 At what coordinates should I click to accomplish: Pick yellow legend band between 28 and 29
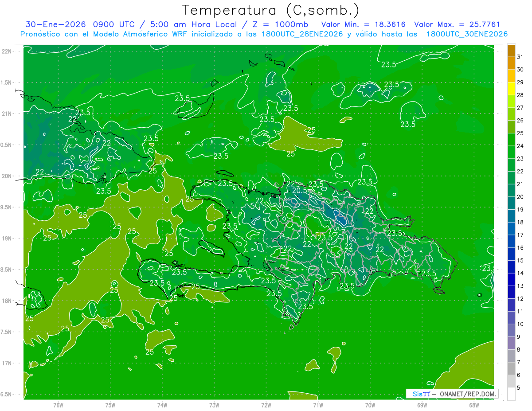[x=511, y=89]
